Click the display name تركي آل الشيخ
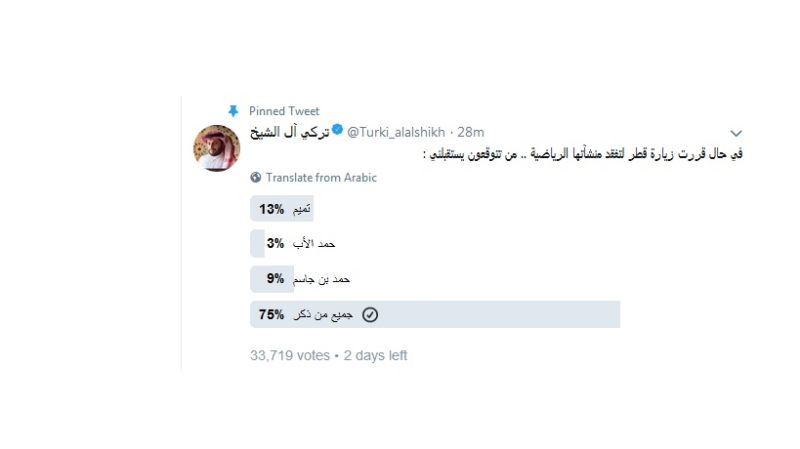Screen dimensions: 800x449 [289, 132]
